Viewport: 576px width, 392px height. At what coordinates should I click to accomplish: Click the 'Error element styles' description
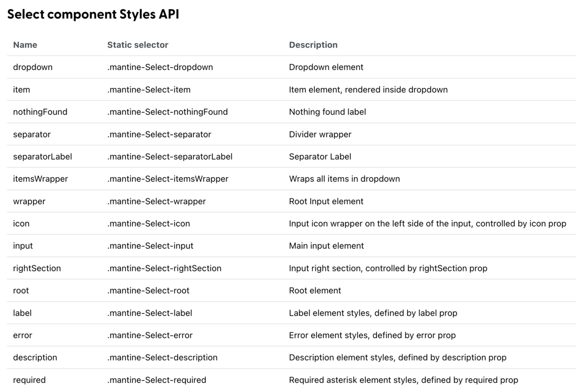point(372,335)
